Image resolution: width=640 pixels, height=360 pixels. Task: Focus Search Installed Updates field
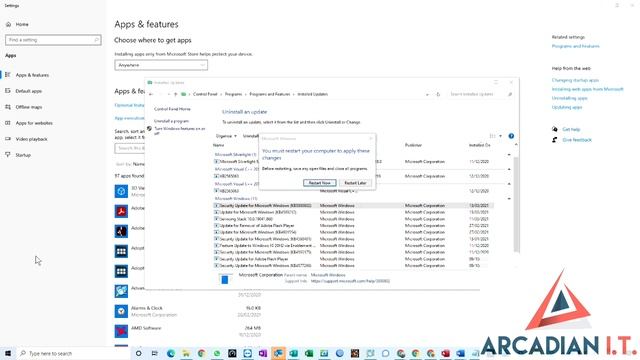tap(480, 94)
